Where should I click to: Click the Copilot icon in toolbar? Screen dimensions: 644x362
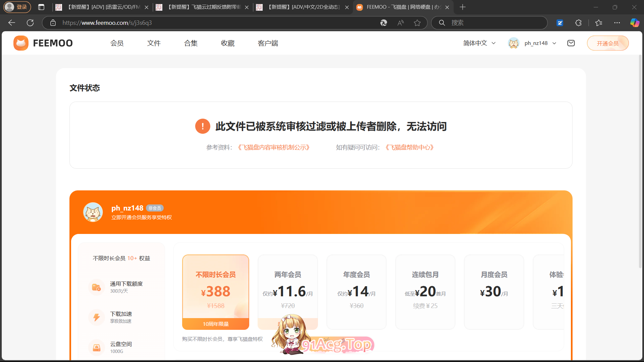point(634,23)
